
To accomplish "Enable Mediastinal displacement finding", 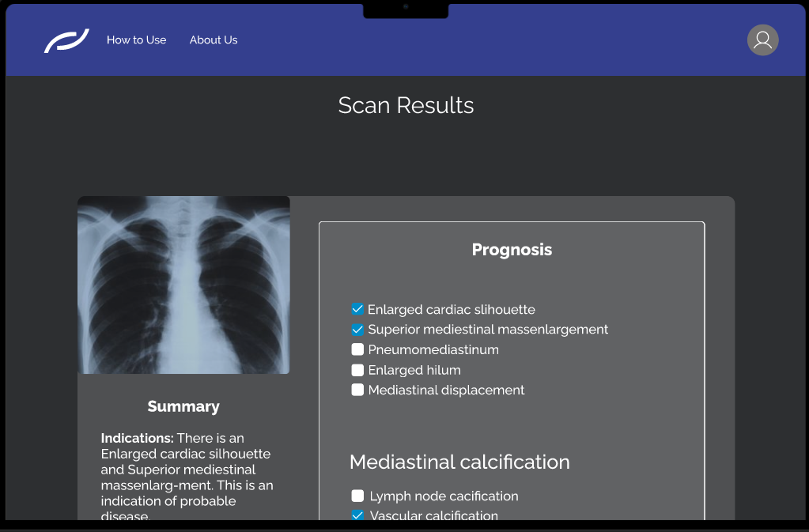I will 357,389.
